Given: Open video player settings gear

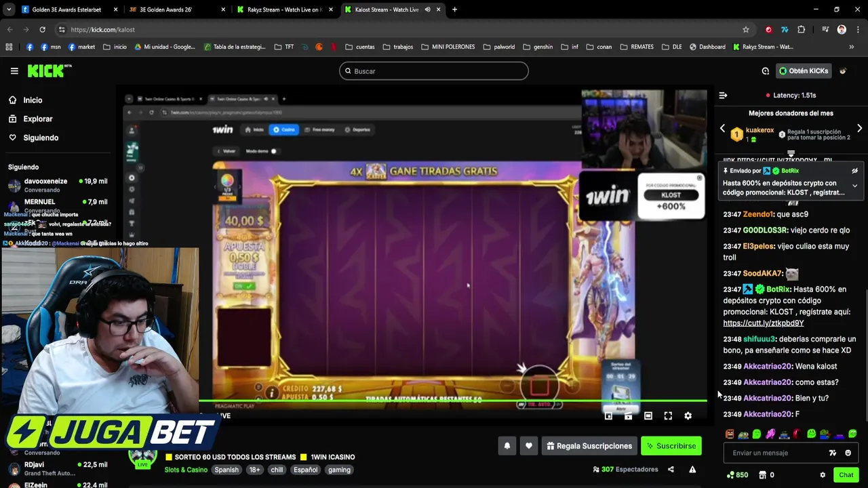Looking at the screenshot, I should 688,415.
